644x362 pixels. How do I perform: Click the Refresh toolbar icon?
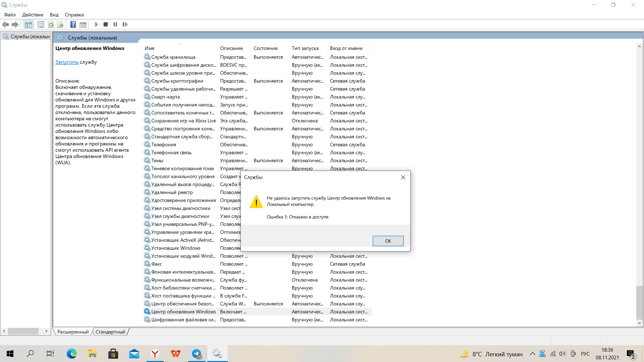coord(51,24)
